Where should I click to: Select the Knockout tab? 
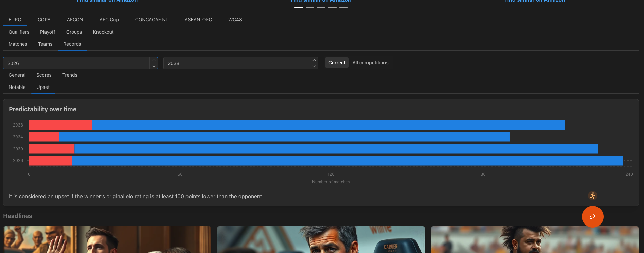(x=103, y=32)
